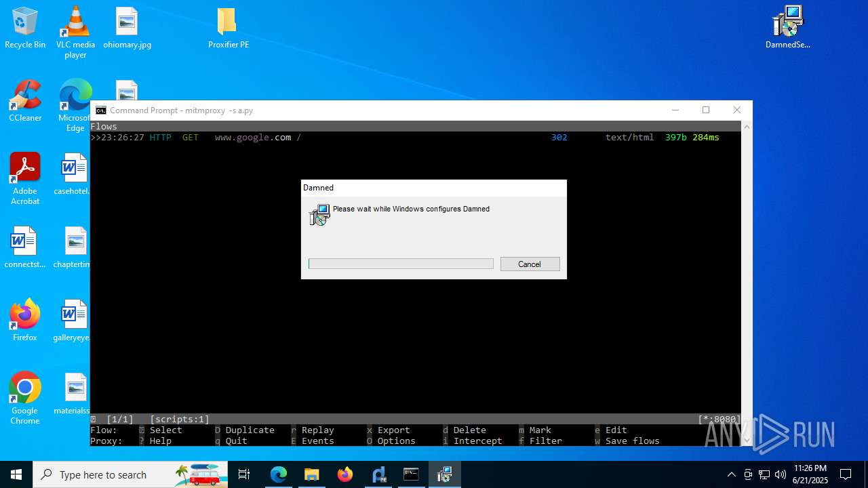Launch Firefox from desktop shortcut
868x488 pixels.
25,321
